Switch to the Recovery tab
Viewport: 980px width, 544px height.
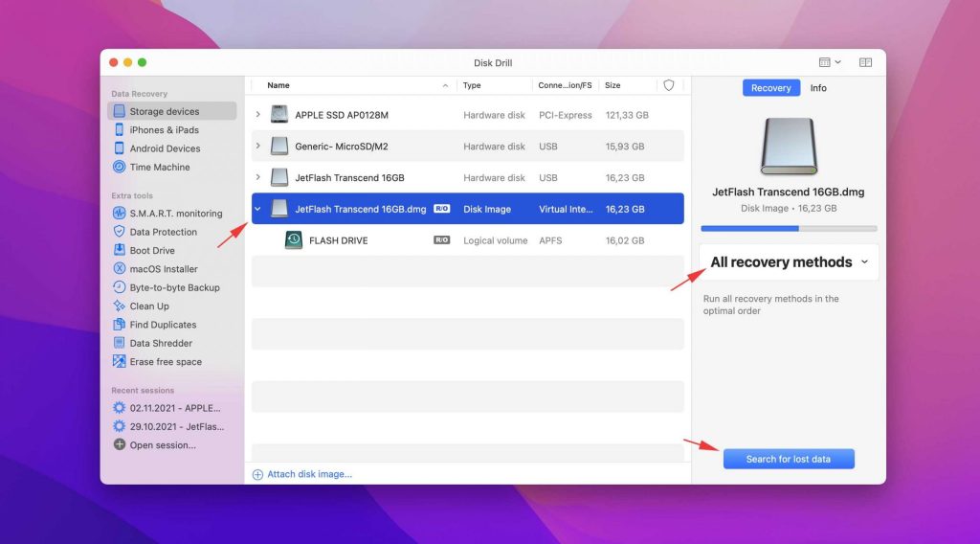coord(770,88)
